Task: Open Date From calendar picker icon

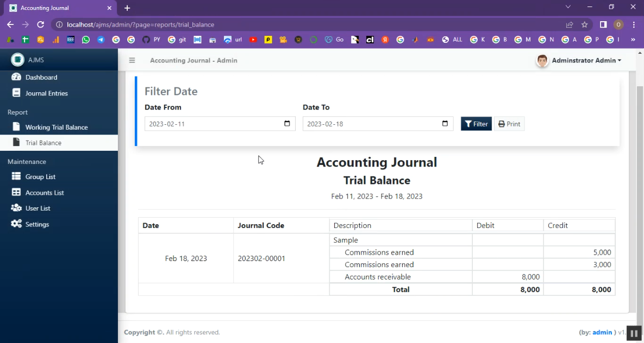Action: (x=287, y=124)
